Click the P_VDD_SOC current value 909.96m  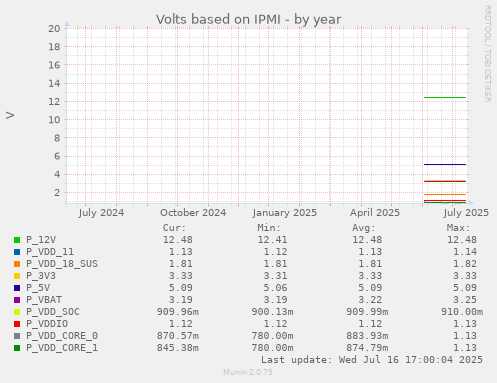tap(178, 312)
